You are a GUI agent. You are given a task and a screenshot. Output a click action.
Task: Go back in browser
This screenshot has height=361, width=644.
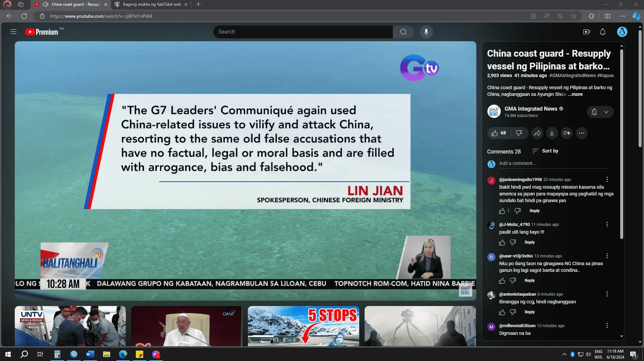point(9,16)
